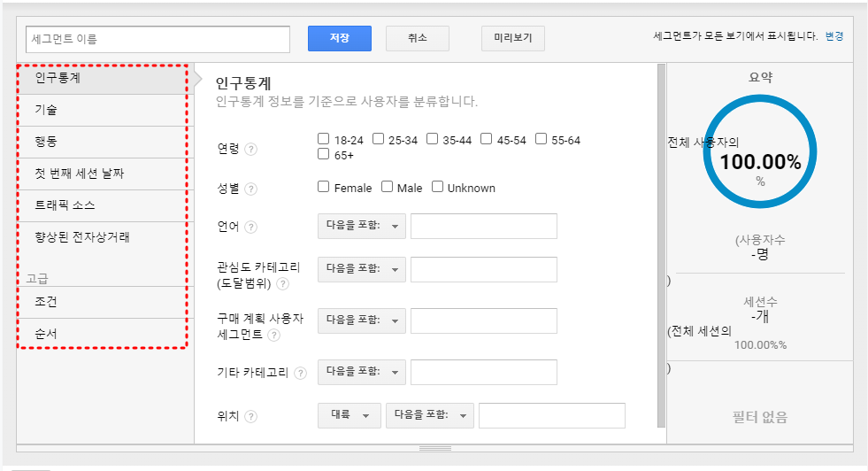This screenshot has height=471, width=868.
Task: Click the 구매 계획 사용자 세그먼트 value field
Action: click(x=484, y=320)
